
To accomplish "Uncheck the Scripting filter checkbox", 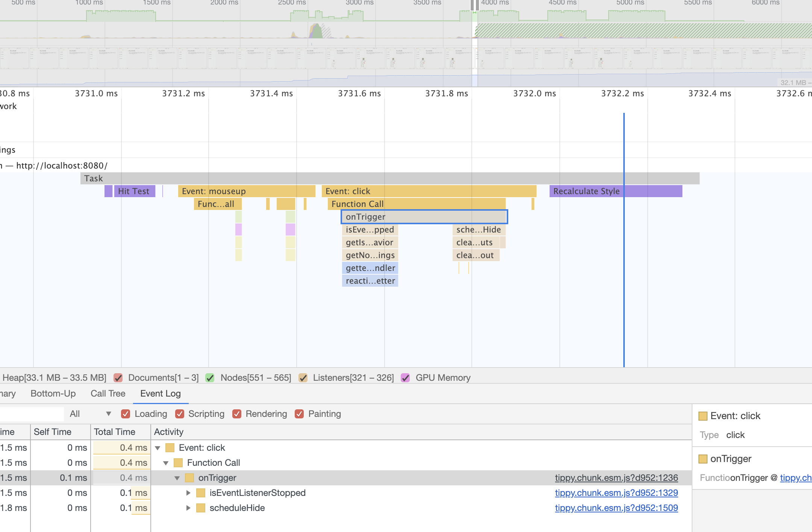I will pos(180,414).
